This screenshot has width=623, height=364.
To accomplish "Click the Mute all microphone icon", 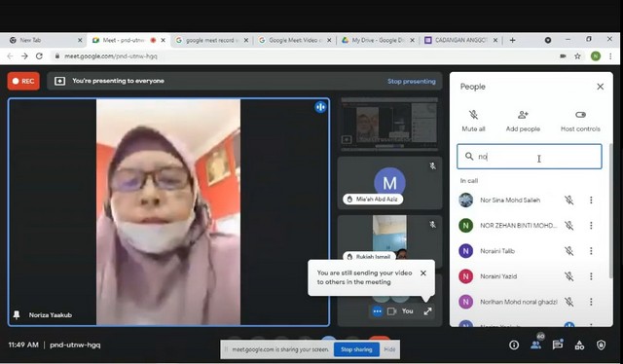I will [x=473, y=115].
